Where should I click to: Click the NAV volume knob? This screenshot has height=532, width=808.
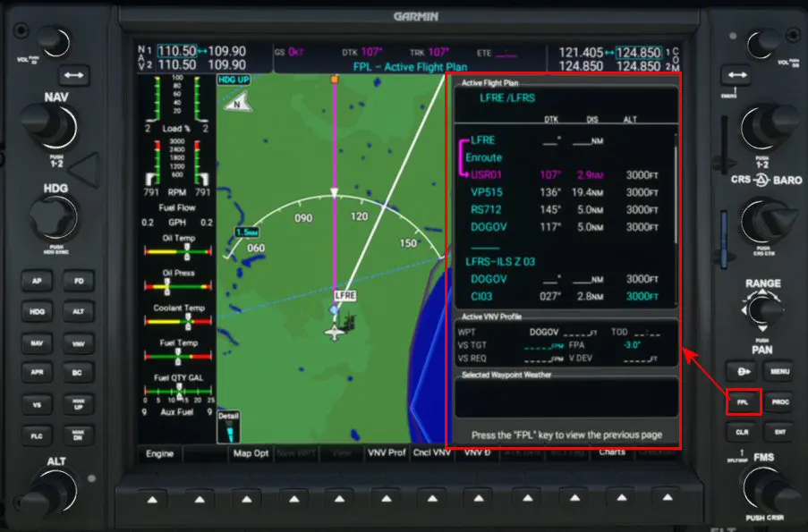tap(52, 41)
